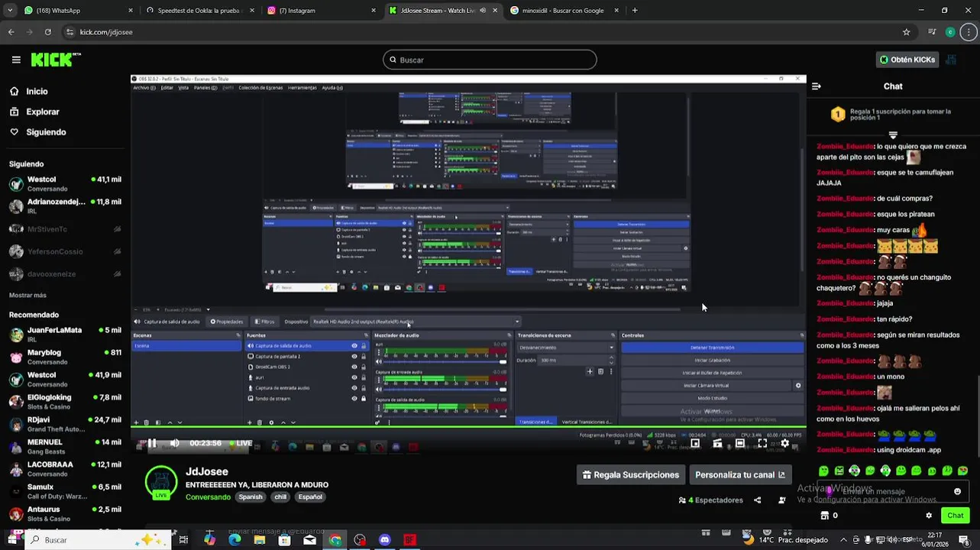Open the browser tab search dropdown

pyautogui.click(x=9, y=11)
